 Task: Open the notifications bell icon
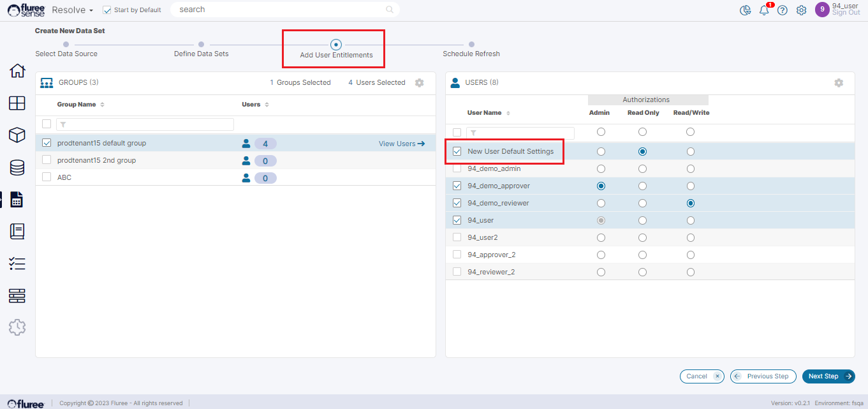[x=764, y=10]
